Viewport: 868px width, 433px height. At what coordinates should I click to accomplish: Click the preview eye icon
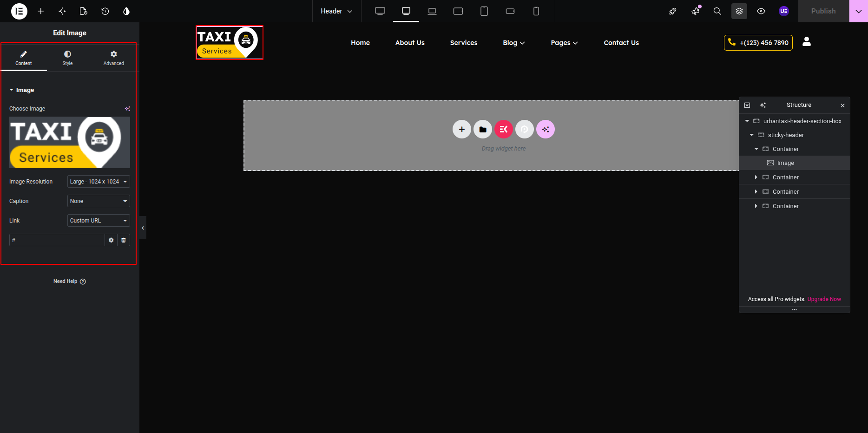[x=761, y=11]
